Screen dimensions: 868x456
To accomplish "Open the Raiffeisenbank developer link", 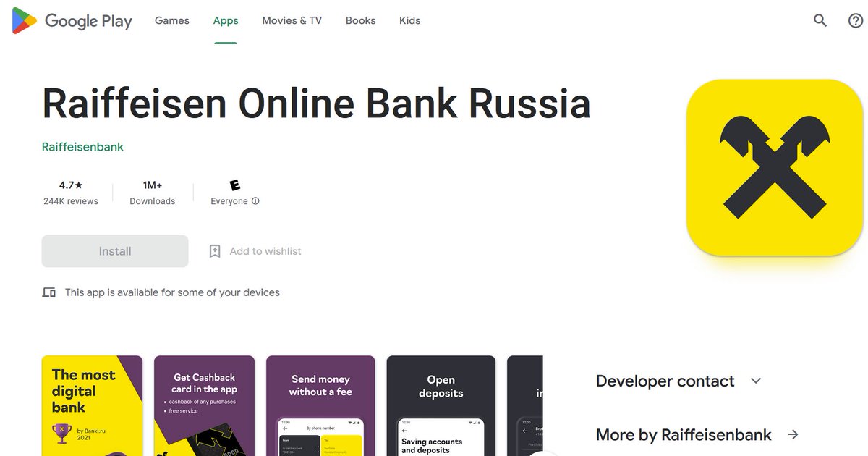I will pos(82,147).
